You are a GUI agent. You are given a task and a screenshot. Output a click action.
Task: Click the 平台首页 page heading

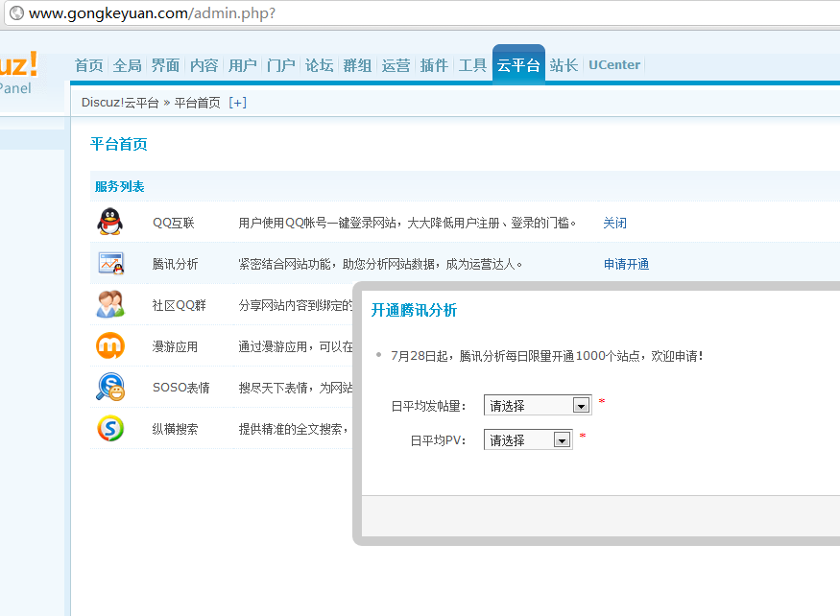coord(118,144)
